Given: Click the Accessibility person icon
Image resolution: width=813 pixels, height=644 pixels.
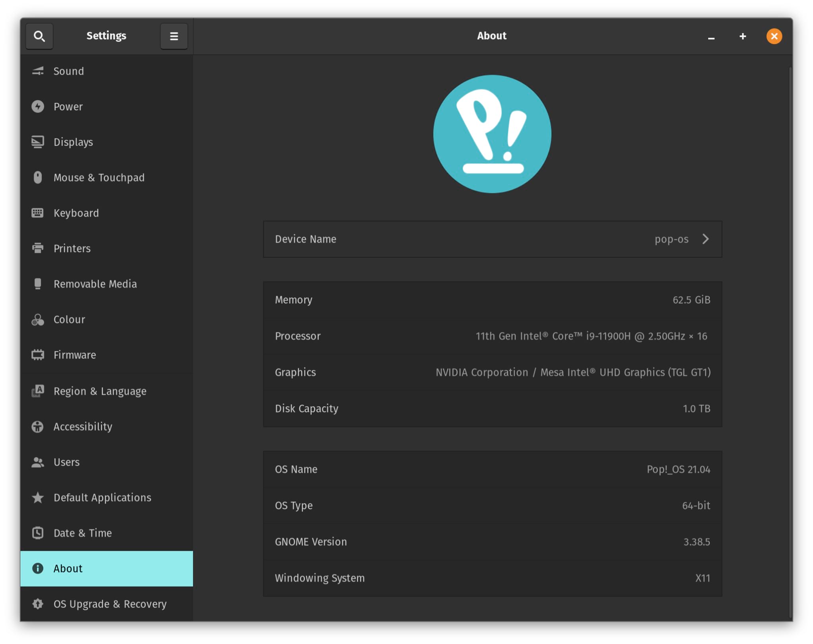Looking at the screenshot, I should pyautogui.click(x=38, y=426).
